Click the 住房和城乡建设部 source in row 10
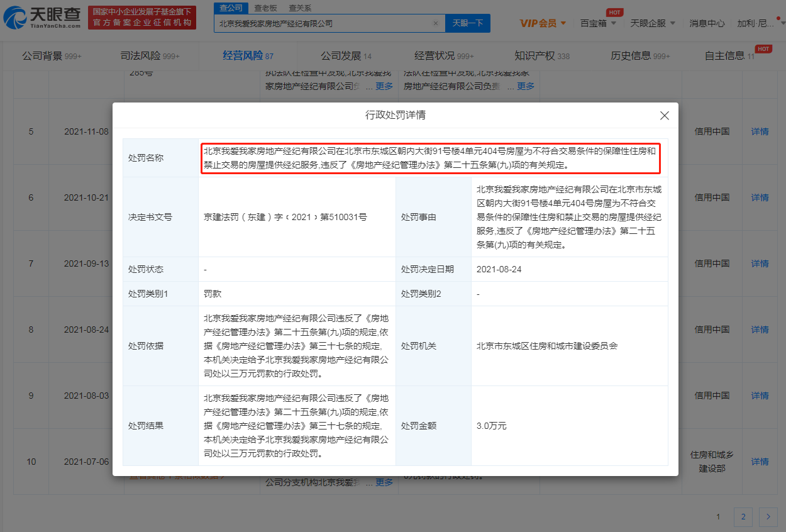786x532 pixels. [x=712, y=462]
